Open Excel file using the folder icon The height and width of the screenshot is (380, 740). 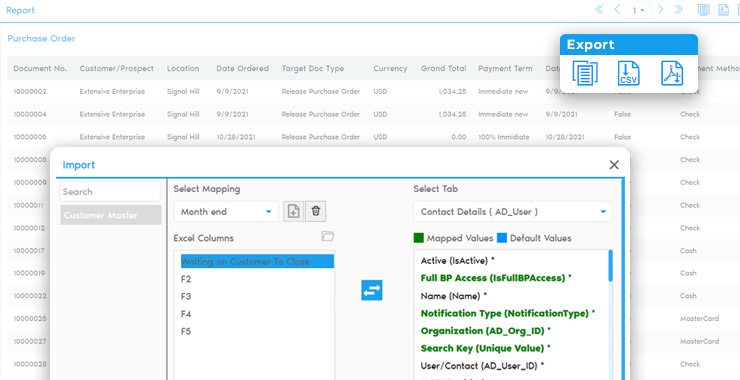328,236
